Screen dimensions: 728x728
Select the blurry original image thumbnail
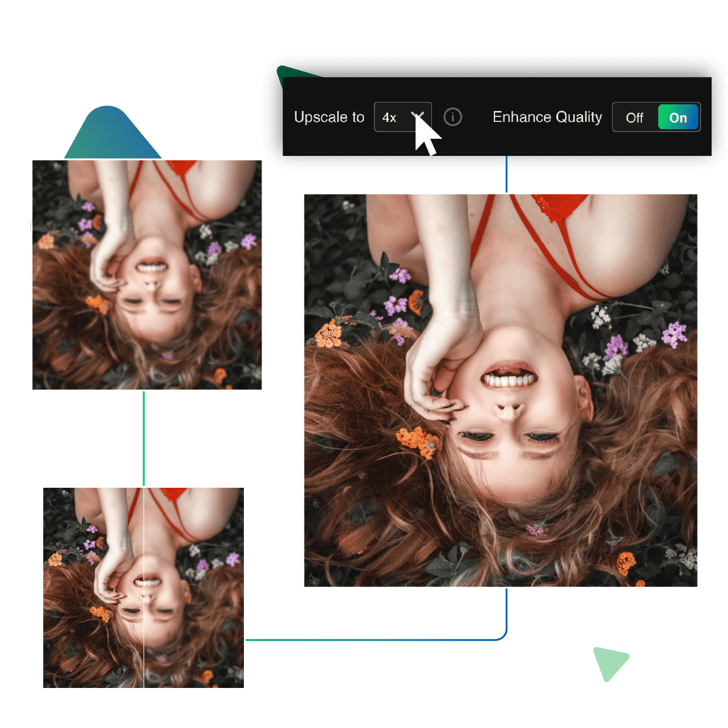click(x=147, y=275)
